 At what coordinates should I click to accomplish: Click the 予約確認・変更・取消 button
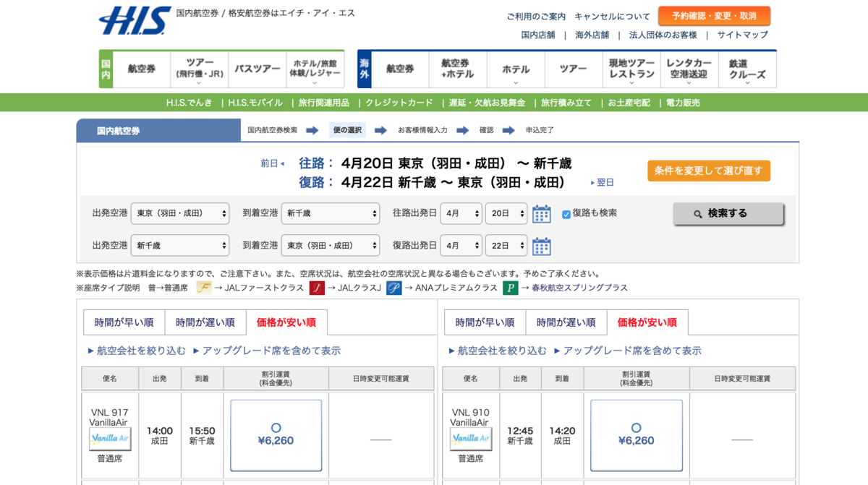pyautogui.click(x=714, y=16)
